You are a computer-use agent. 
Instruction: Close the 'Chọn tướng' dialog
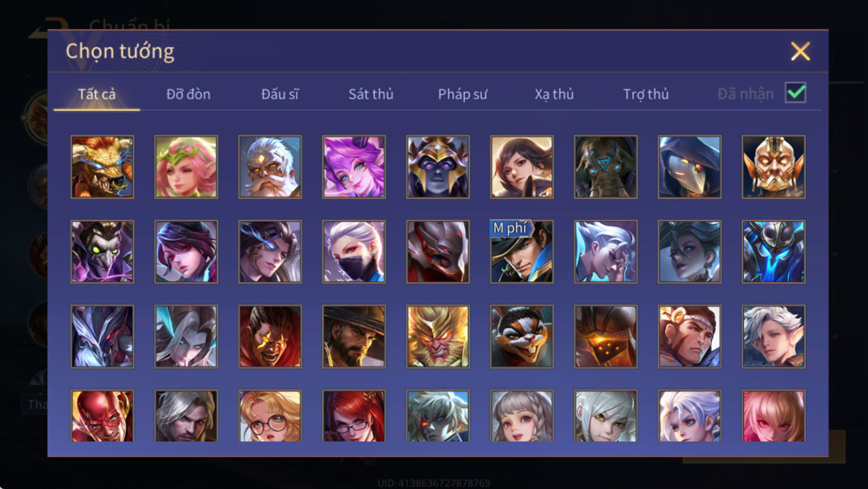[x=800, y=51]
